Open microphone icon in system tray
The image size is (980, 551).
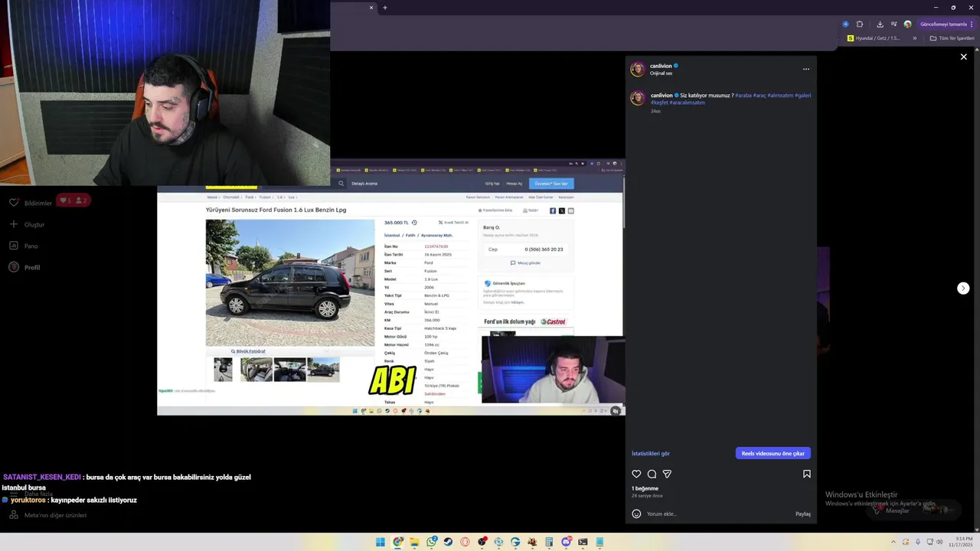918,542
